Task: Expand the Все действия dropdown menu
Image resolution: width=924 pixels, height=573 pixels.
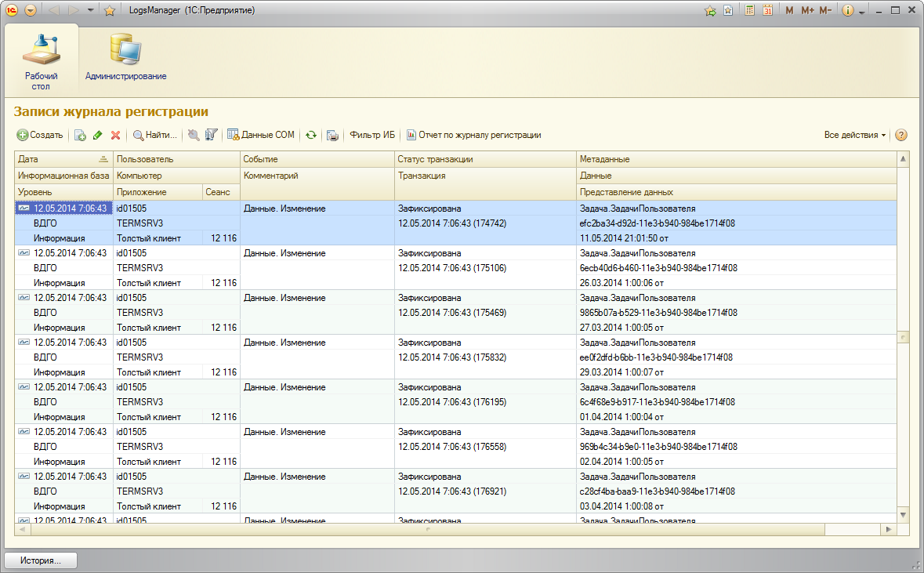Action: point(855,135)
